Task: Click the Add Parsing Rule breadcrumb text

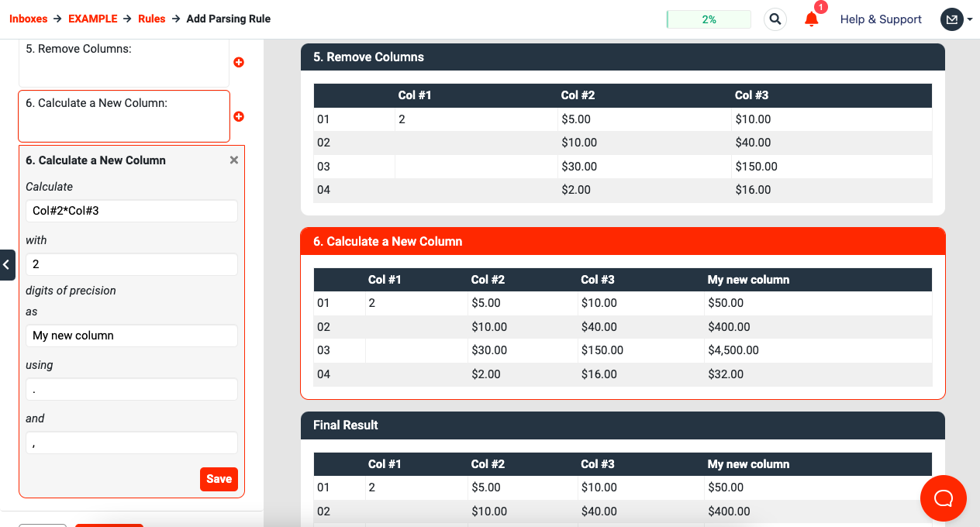Action: tap(229, 19)
